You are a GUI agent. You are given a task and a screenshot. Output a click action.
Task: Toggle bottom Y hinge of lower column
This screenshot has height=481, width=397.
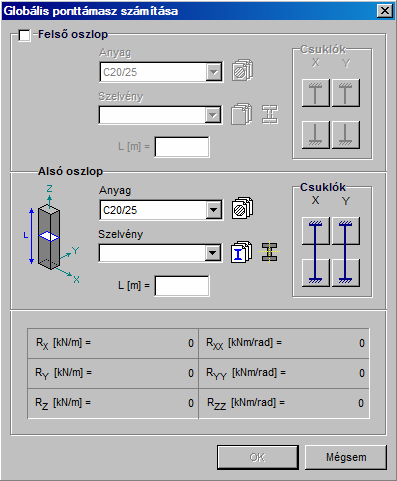[x=346, y=273]
